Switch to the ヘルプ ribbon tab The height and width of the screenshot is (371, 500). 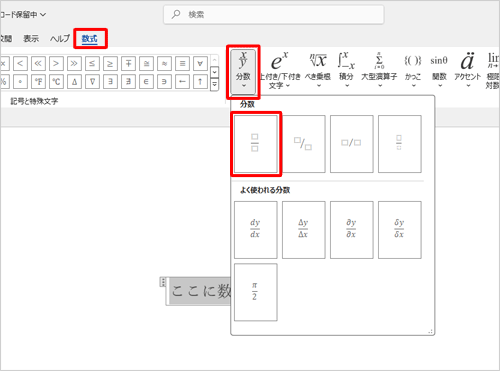[60, 39]
